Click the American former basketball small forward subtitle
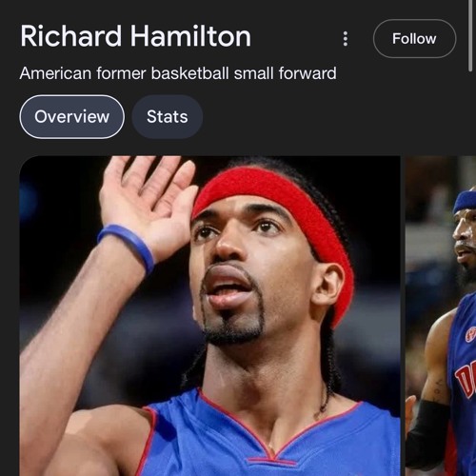This screenshot has height=476, width=476. click(178, 73)
